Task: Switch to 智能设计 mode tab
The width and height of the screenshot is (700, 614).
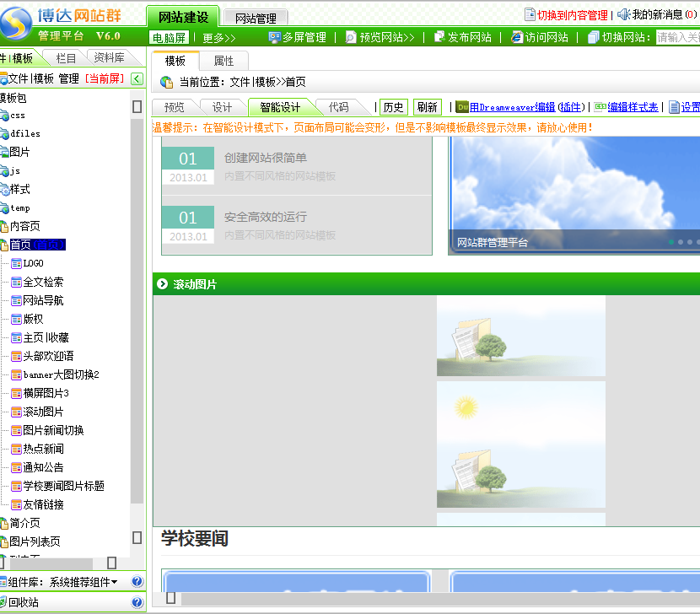Action: [280, 107]
